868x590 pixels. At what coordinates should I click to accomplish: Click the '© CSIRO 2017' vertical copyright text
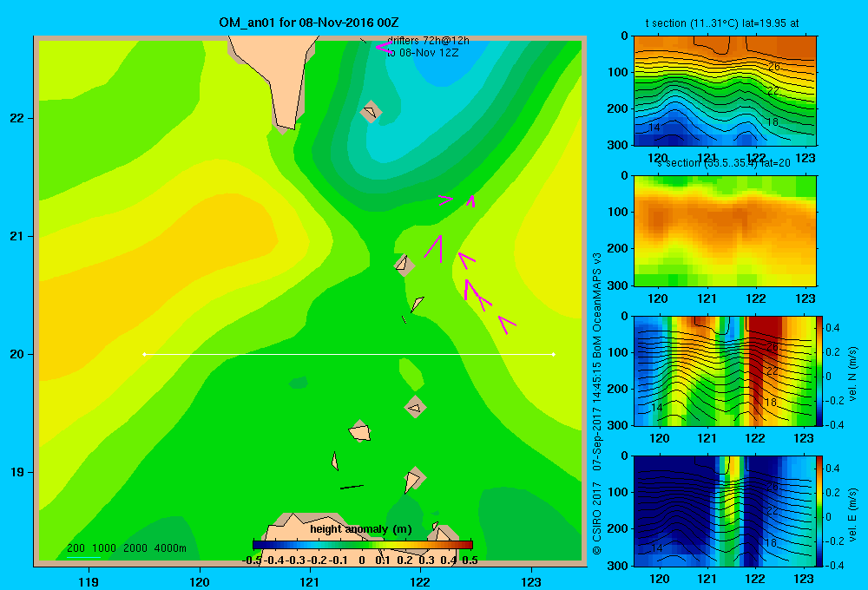597,518
